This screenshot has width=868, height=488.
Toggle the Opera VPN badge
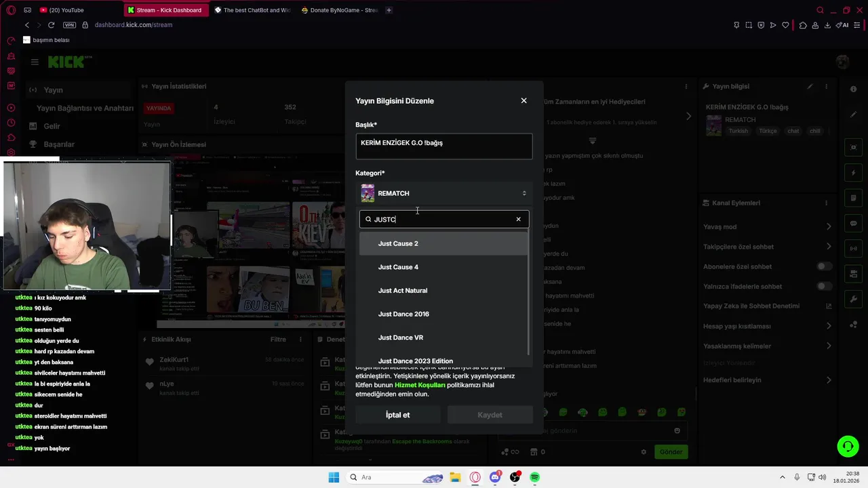tap(69, 25)
